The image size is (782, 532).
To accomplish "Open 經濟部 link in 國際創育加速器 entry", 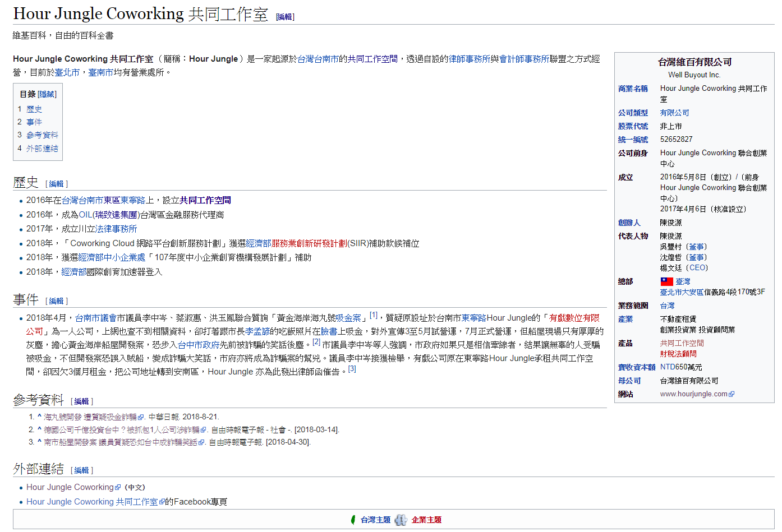I will [x=73, y=272].
